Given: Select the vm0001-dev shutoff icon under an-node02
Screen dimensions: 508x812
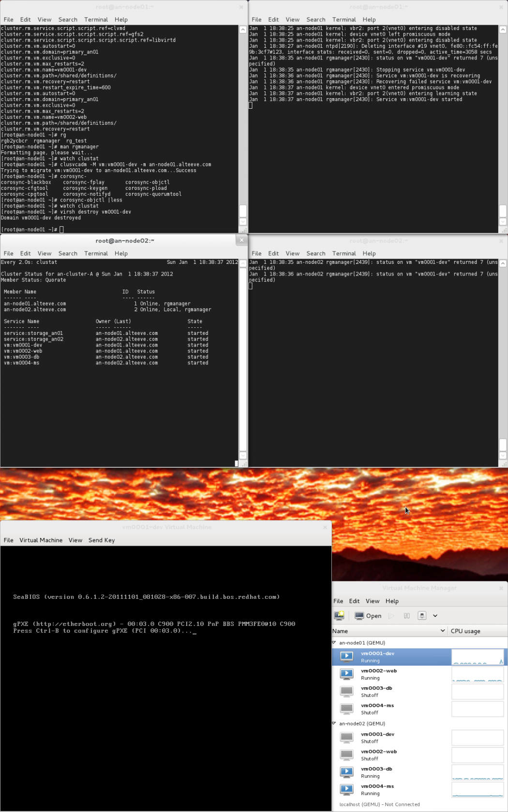Looking at the screenshot, I should click(x=346, y=737).
